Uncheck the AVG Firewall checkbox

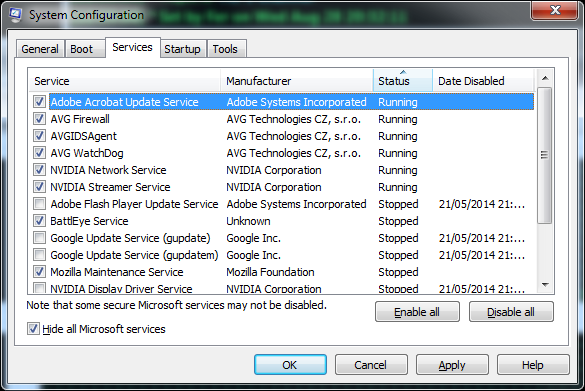coord(40,119)
